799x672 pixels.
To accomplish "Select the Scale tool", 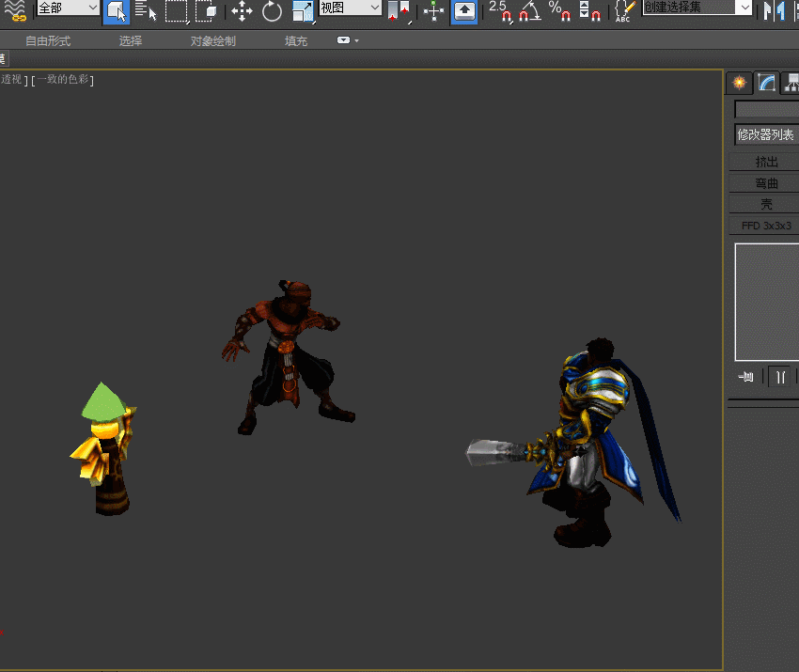I will (x=303, y=11).
